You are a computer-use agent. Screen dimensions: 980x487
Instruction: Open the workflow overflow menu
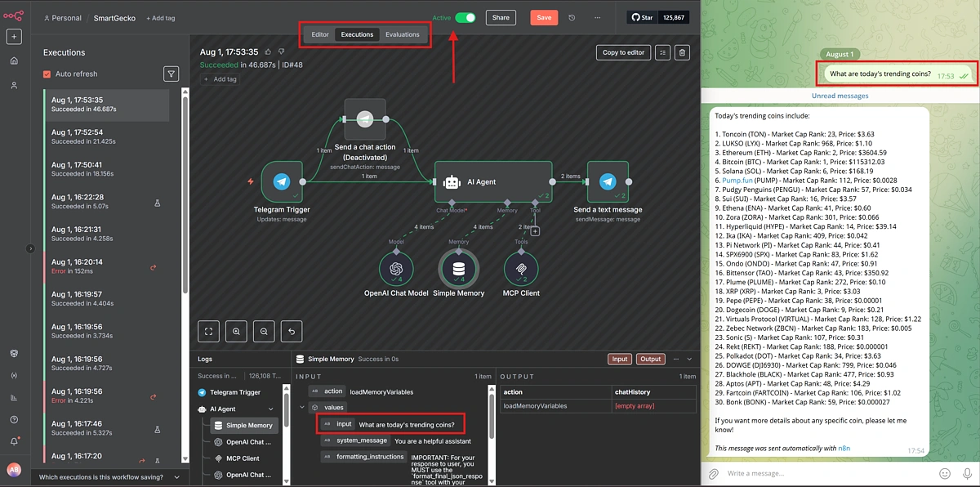click(x=598, y=17)
